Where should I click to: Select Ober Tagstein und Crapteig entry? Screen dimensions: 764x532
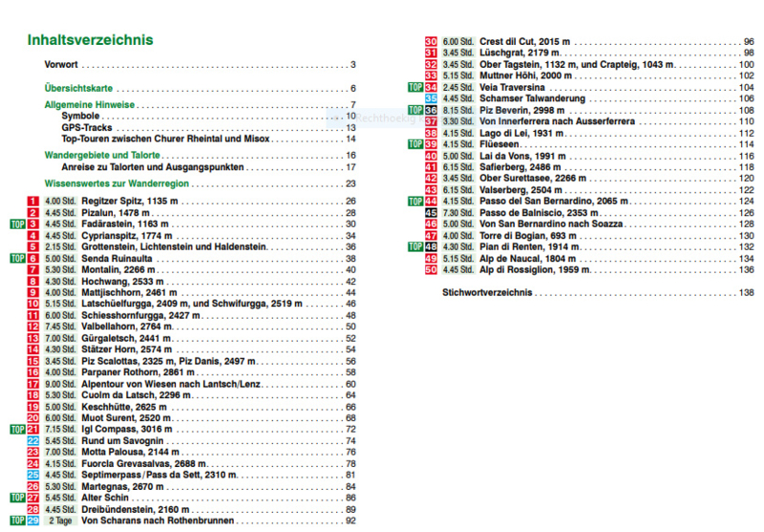click(577, 64)
